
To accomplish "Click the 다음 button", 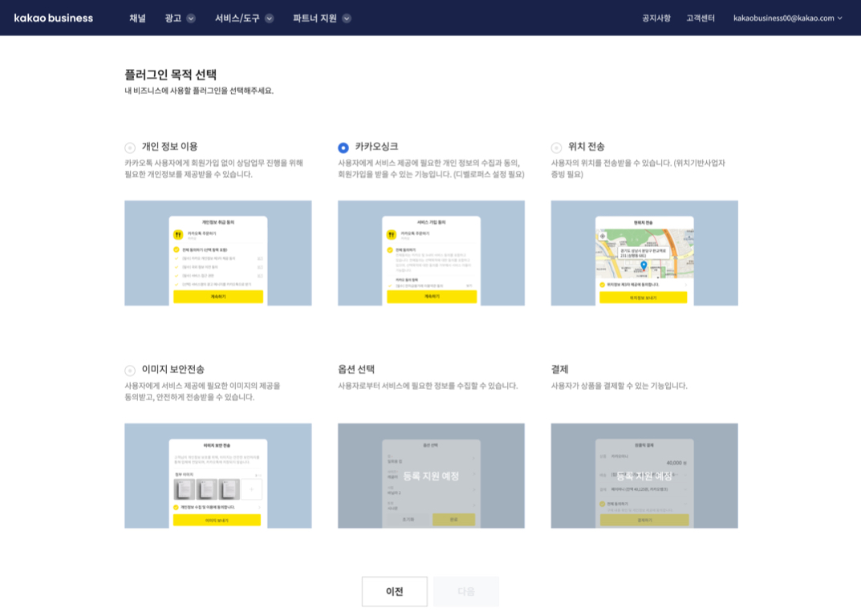I will coord(466,591).
